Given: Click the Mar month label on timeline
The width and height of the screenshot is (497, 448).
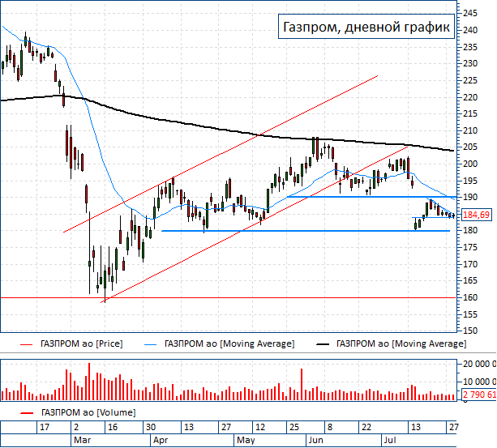Looking at the screenshot, I should click(83, 440).
